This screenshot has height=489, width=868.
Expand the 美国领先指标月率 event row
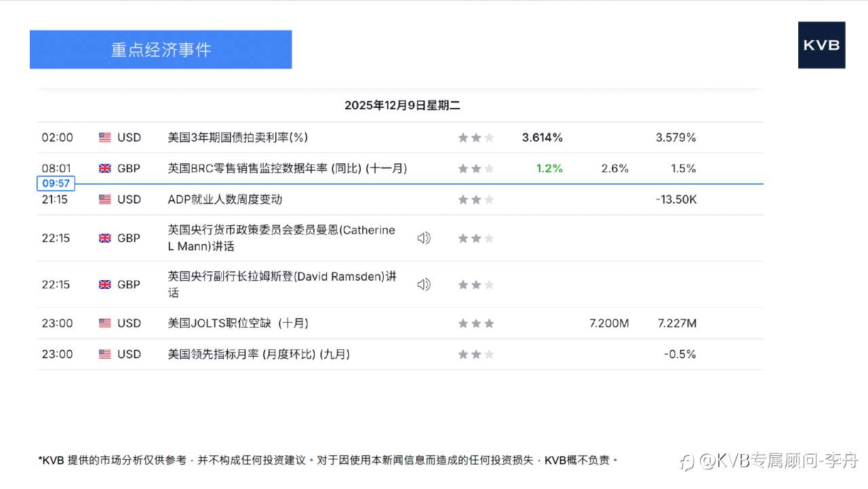click(258, 354)
